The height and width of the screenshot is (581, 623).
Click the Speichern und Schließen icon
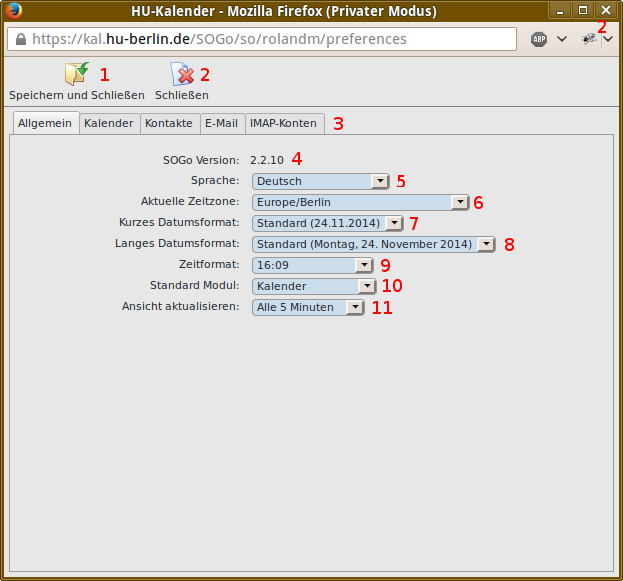pos(77,75)
